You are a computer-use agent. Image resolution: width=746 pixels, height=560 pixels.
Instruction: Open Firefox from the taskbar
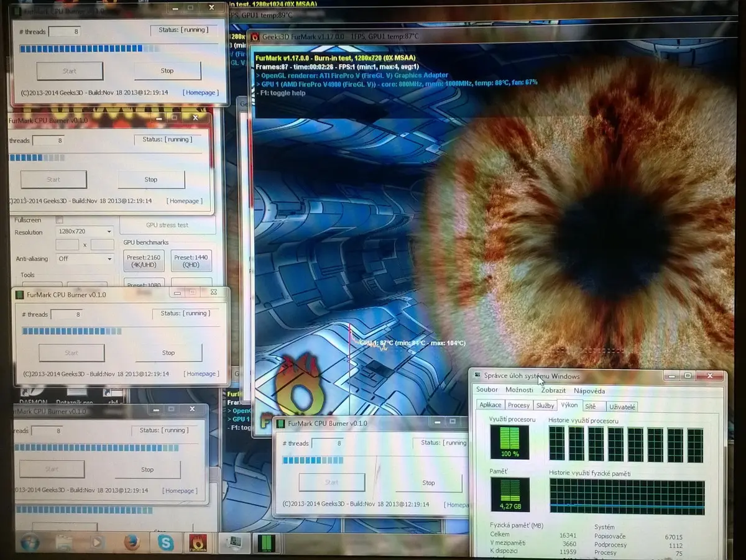coord(131,543)
